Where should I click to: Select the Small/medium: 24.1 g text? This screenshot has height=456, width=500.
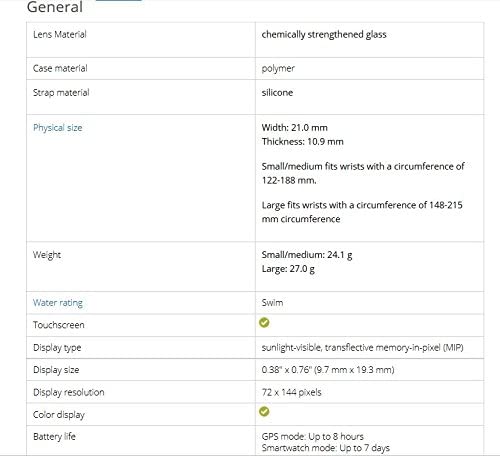(x=307, y=255)
